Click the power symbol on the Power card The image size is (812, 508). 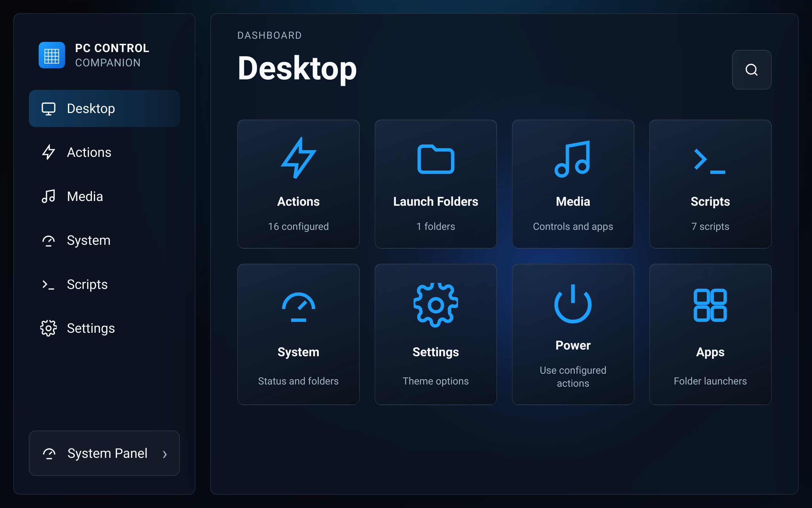573,304
